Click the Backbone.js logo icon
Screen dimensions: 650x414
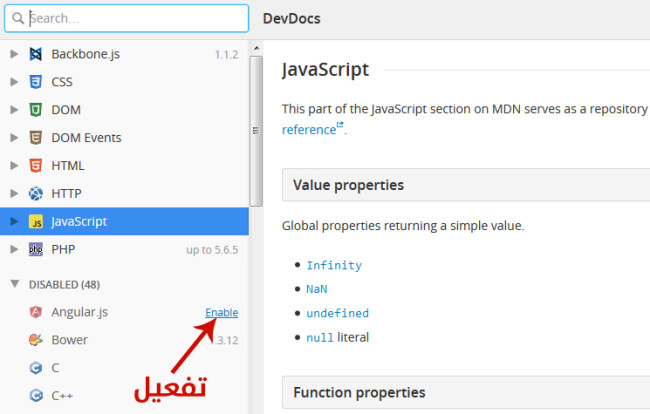tap(36, 54)
